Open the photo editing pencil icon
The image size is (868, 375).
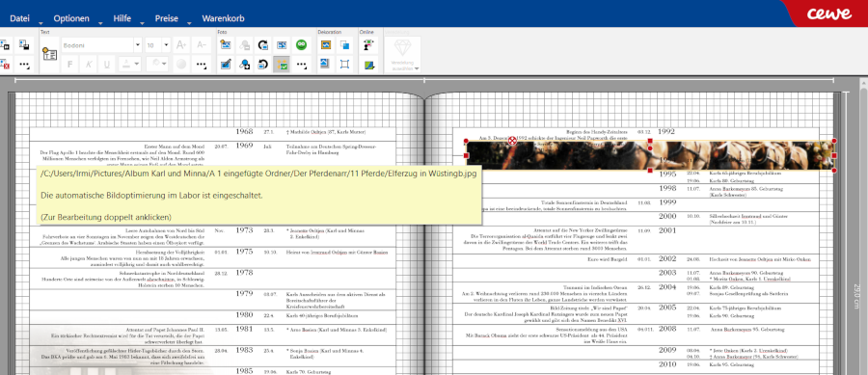point(226,65)
